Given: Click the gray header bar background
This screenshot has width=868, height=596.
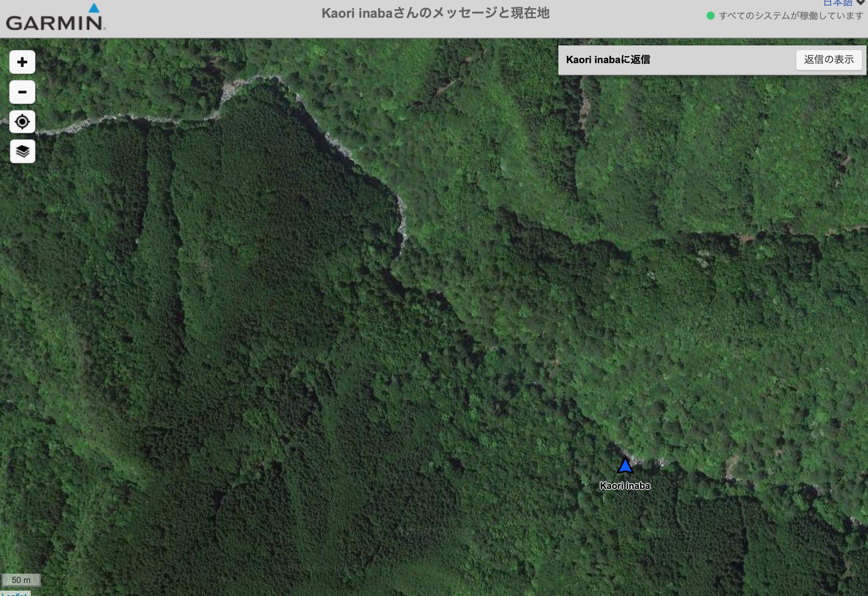Looking at the screenshot, I should pos(231,19).
